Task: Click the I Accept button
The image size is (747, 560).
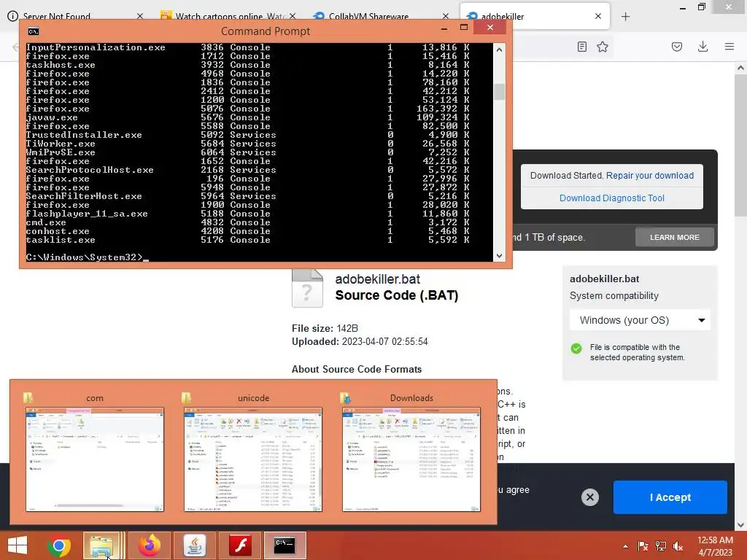Action: 670,497
